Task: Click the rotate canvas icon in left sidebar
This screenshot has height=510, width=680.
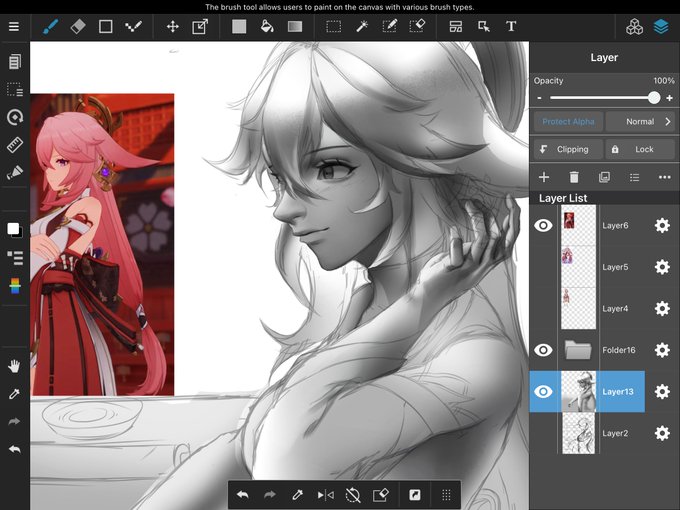Action: [x=15, y=117]
